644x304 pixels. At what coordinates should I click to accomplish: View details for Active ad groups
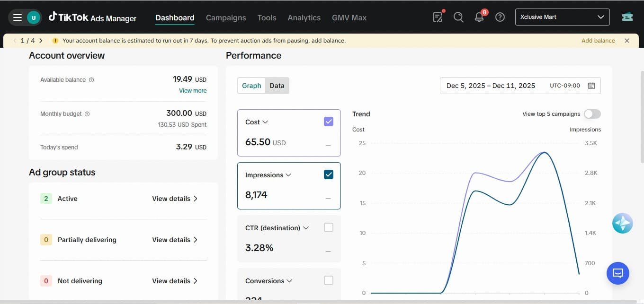coord(175,199)
